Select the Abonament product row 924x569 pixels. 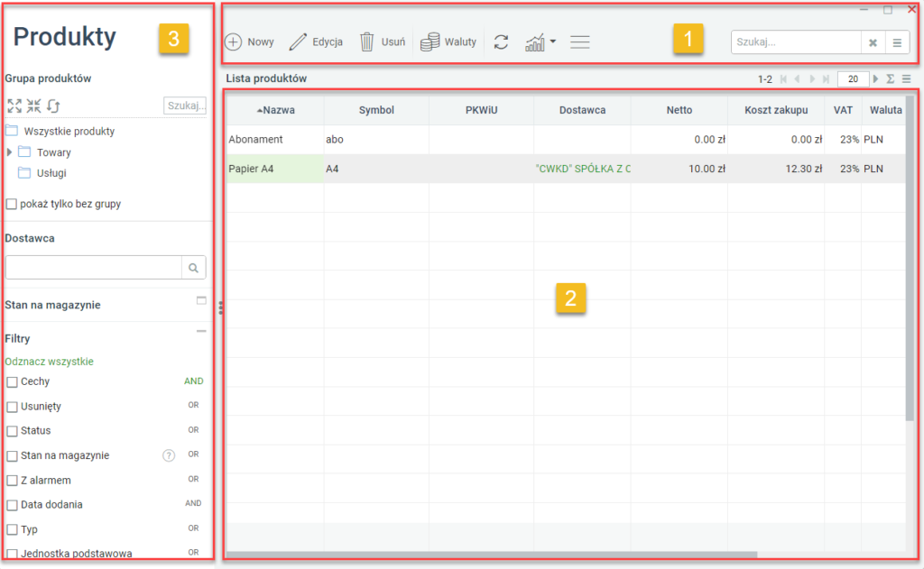566,140
